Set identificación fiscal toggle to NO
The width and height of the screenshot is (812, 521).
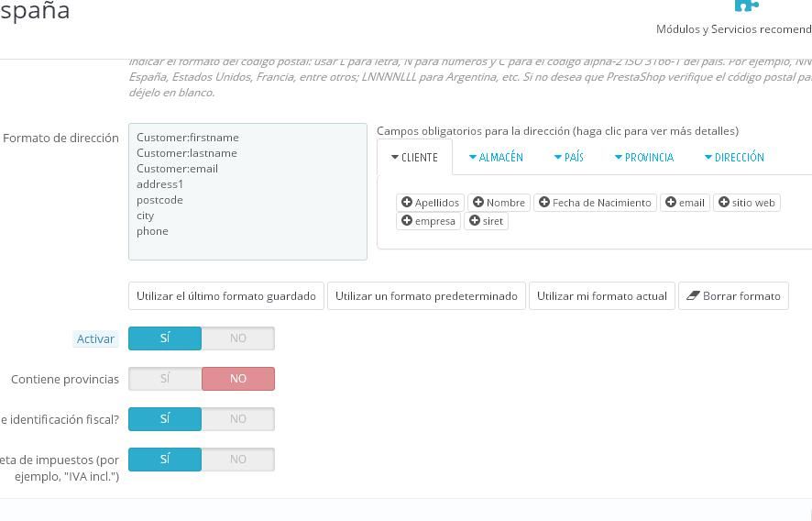pyautogui.click(x=238, y=419)
